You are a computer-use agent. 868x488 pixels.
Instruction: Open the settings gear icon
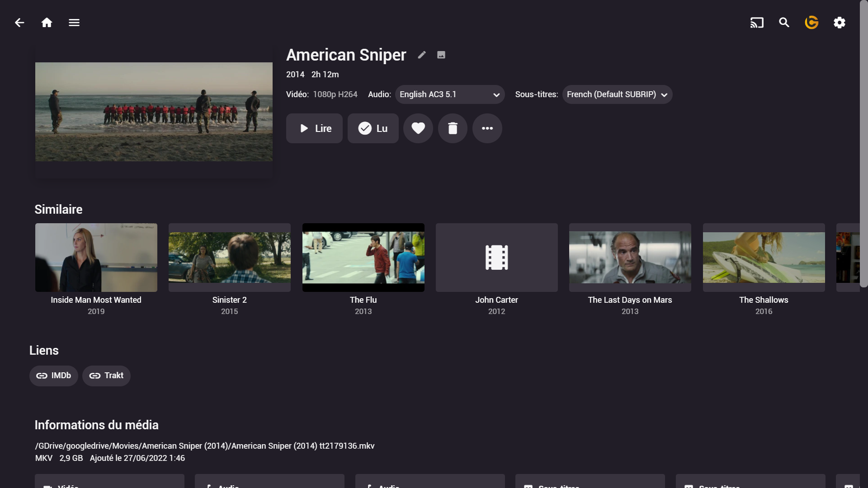840,23
